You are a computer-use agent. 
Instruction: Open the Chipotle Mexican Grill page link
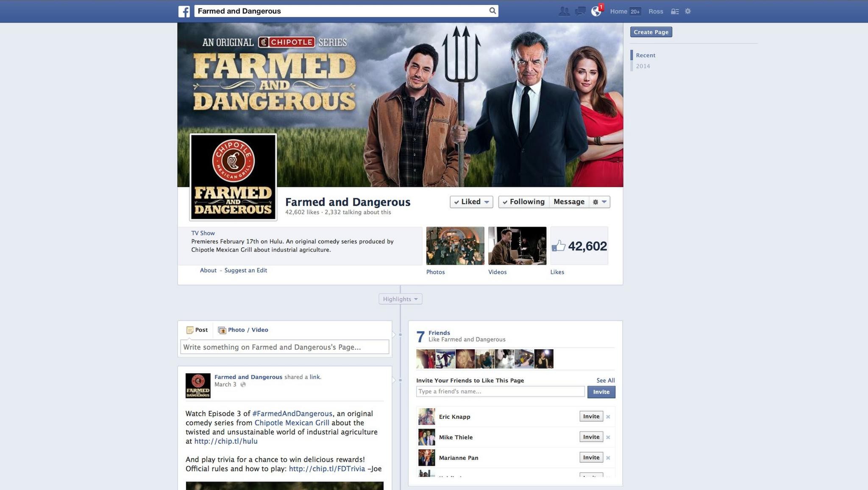[292, 423]
